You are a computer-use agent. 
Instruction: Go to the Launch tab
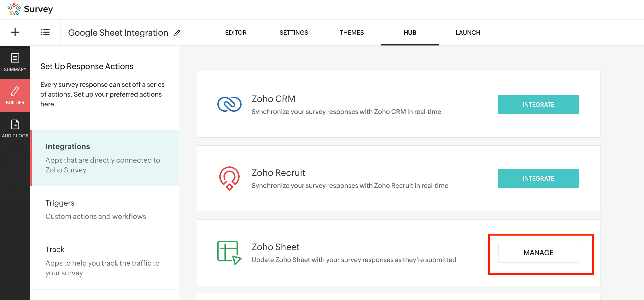coord(468,33)
